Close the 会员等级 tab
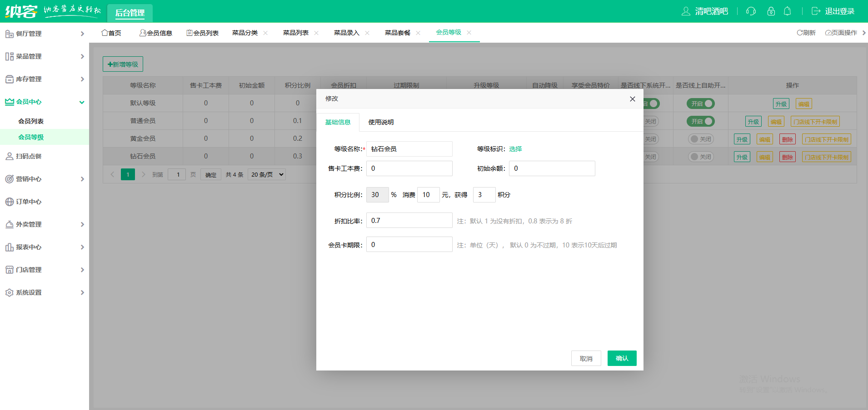This screenshot has height=410, width=868. click(469, 33)
